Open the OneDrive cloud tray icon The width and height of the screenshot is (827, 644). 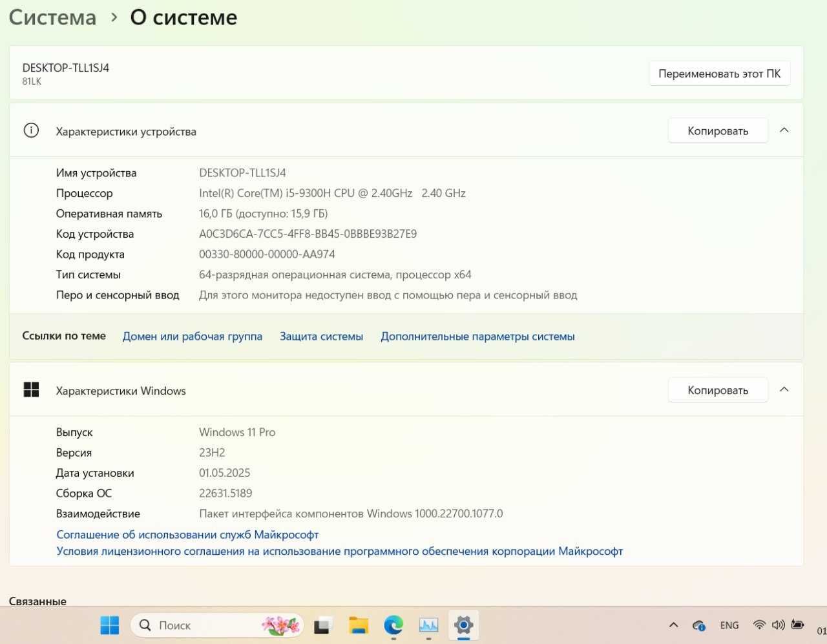click(698, 625)
